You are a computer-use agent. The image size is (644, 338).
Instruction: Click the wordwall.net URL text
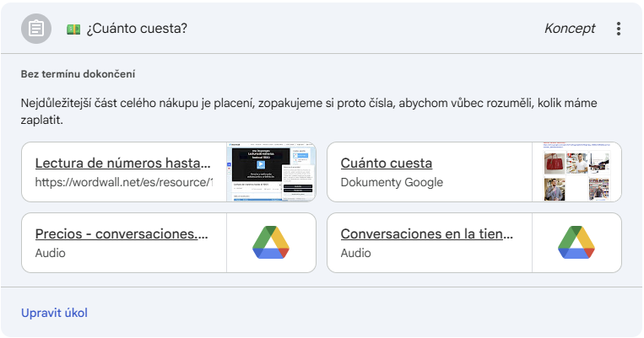(124, 182)
